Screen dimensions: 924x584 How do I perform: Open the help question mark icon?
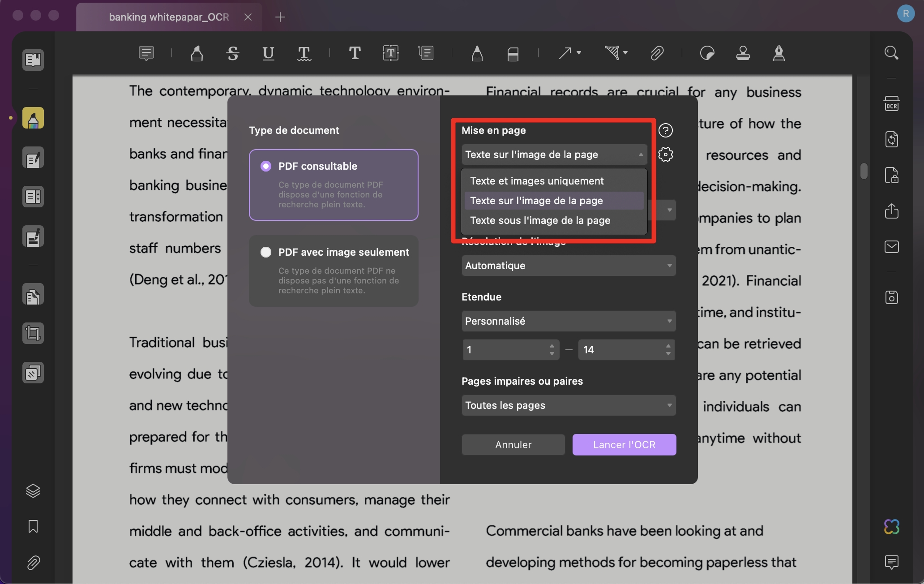666,130
